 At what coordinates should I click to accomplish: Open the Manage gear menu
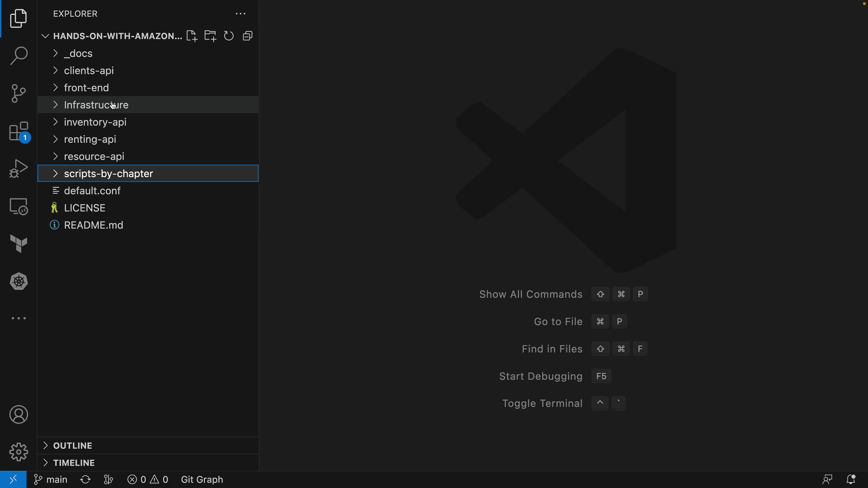19,452
